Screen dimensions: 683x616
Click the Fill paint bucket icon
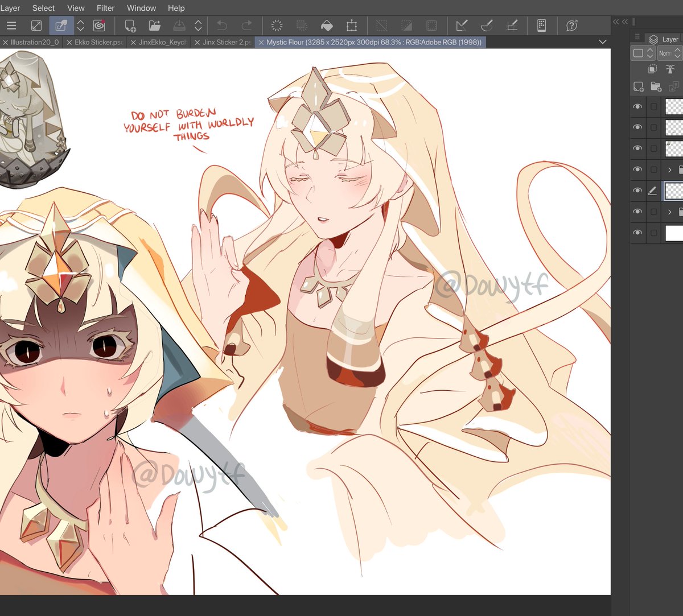[x=327, y=26]
